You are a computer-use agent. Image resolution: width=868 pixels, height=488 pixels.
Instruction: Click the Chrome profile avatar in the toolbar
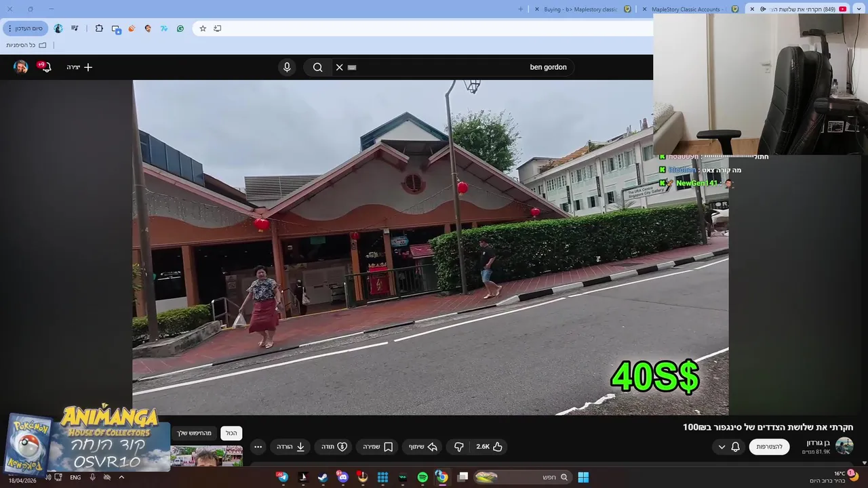[58, 28]
